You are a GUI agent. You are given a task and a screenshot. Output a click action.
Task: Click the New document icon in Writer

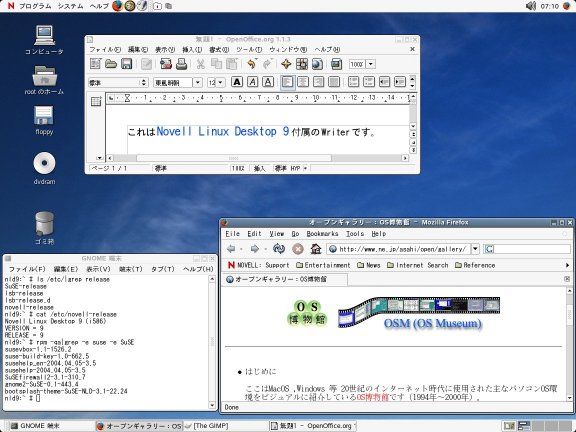tap(96, 64)
